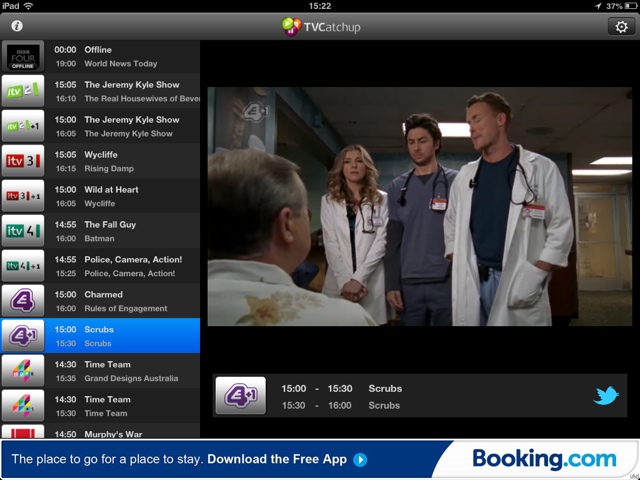Select 'The Jeremy Kyle Show' at 15:00
The image size is (640, 480).
pos(132,120)
